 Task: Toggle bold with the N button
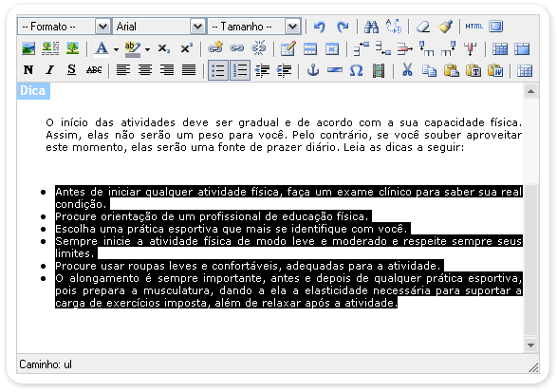coord(28,70)
